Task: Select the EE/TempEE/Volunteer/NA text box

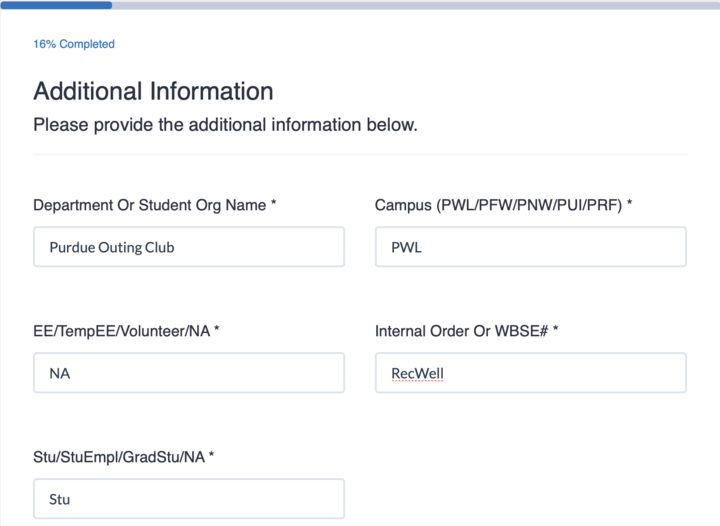Action: [x=189, y=373]
